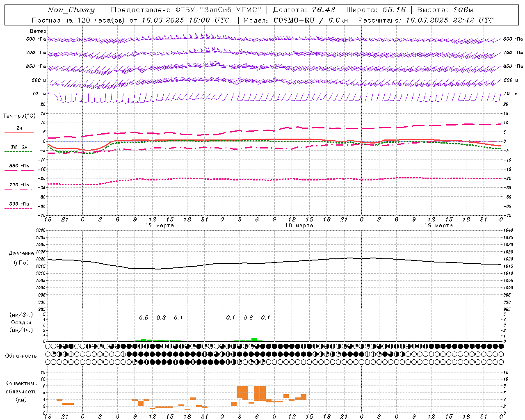Image resolution: width=525 pixels, height=420 pixels.
Task: Click the 0.3 precipitation amount
Action: 161,318
